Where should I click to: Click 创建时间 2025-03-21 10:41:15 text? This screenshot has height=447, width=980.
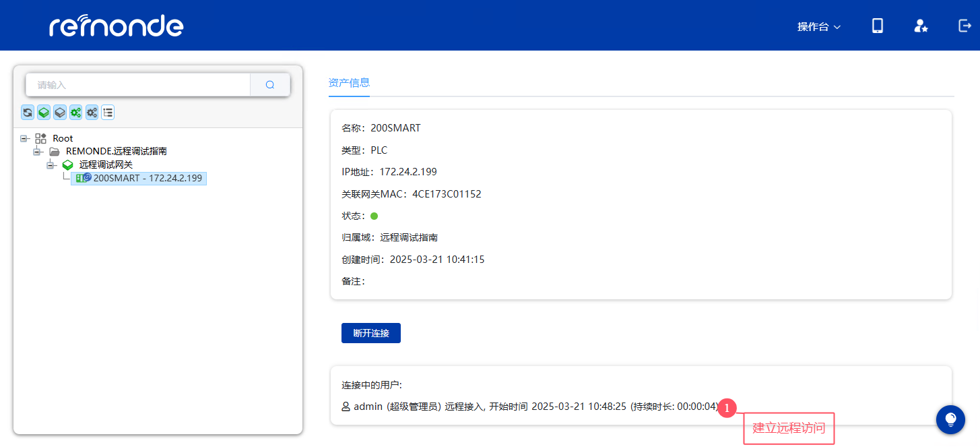pyautogui.click(x=414, y=260)
